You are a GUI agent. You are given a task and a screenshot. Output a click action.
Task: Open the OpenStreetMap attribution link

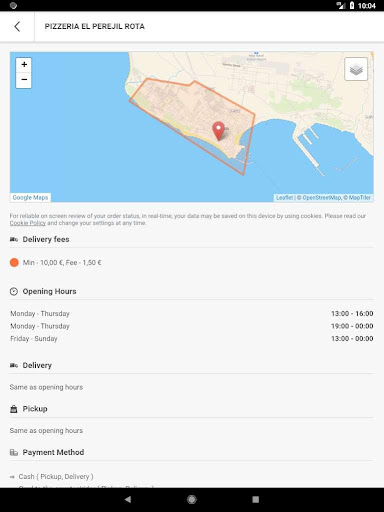(321, 198)
